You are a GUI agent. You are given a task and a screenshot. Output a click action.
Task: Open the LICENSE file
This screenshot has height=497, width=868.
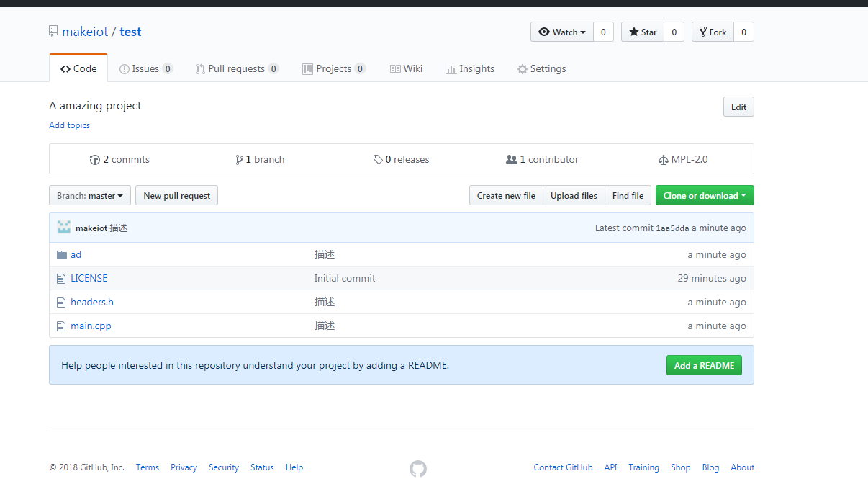[x=89, y=278]
